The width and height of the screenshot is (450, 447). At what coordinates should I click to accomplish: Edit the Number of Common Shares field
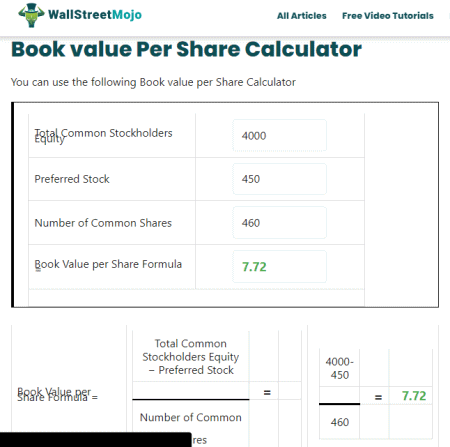279,223
